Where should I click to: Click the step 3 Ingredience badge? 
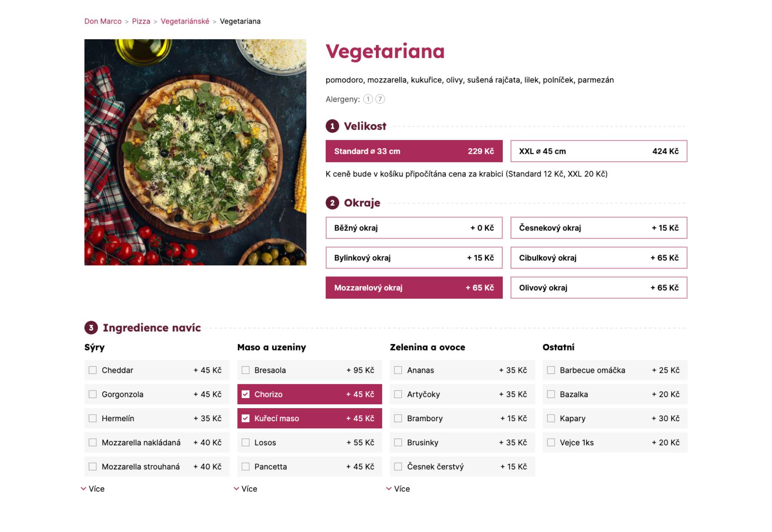91,328
